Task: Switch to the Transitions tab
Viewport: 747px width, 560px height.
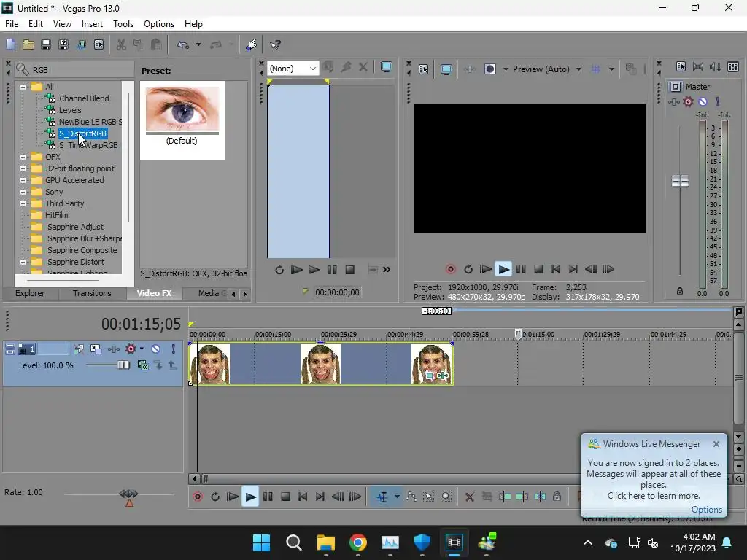Action: tap(92, 293)
